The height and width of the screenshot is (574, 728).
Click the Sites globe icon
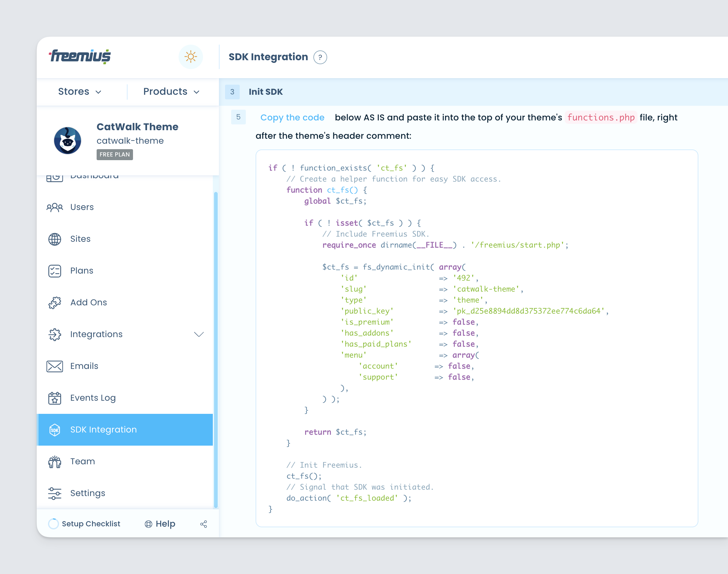coord(54,239)
